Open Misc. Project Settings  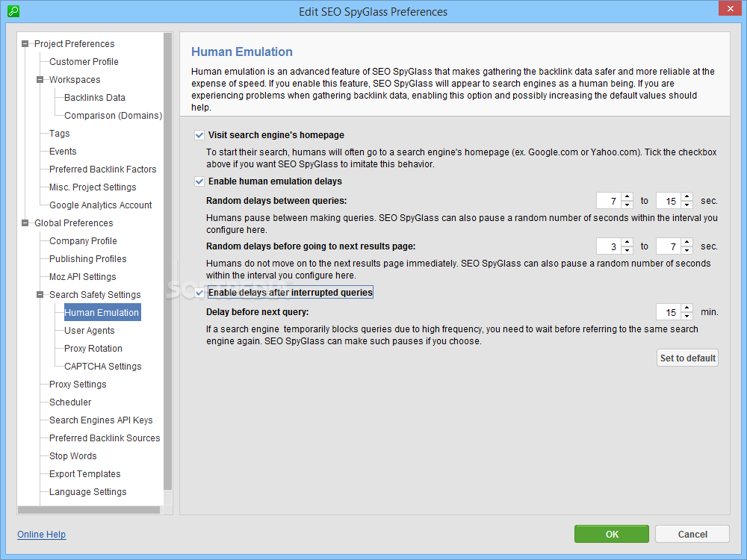[93, 187]
